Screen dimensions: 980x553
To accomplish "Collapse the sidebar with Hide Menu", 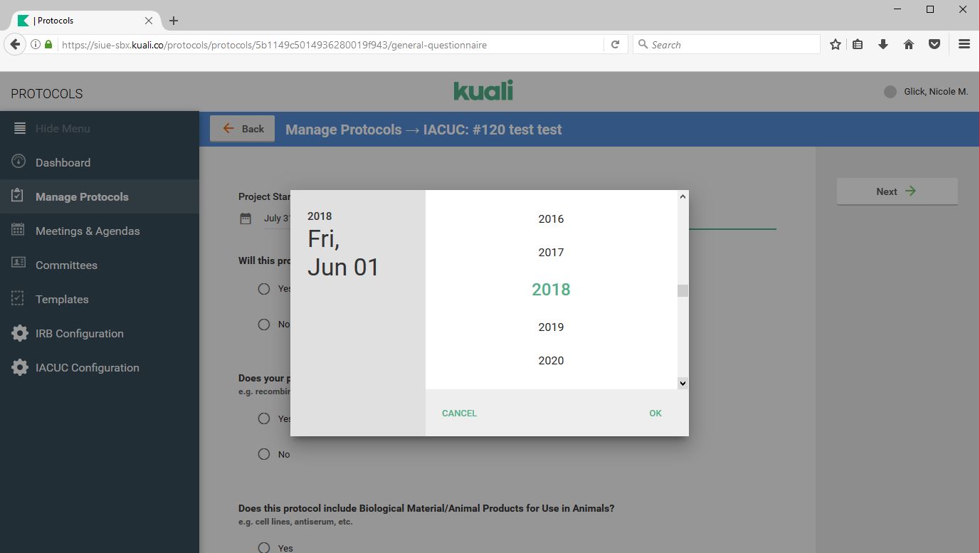I will (x=63, y=129).
